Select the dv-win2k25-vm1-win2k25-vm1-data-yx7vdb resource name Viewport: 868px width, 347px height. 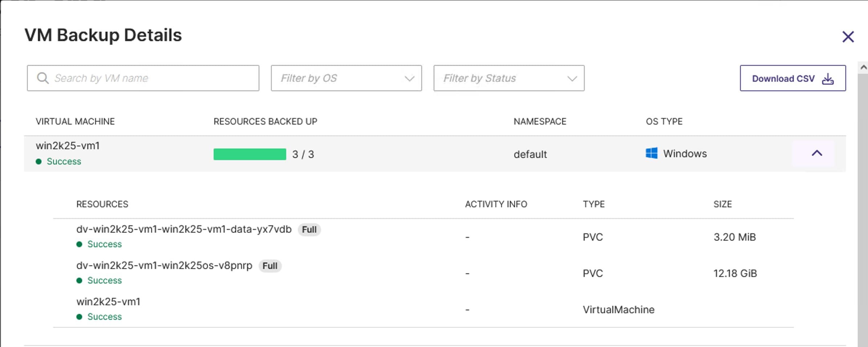coord(184,229)
